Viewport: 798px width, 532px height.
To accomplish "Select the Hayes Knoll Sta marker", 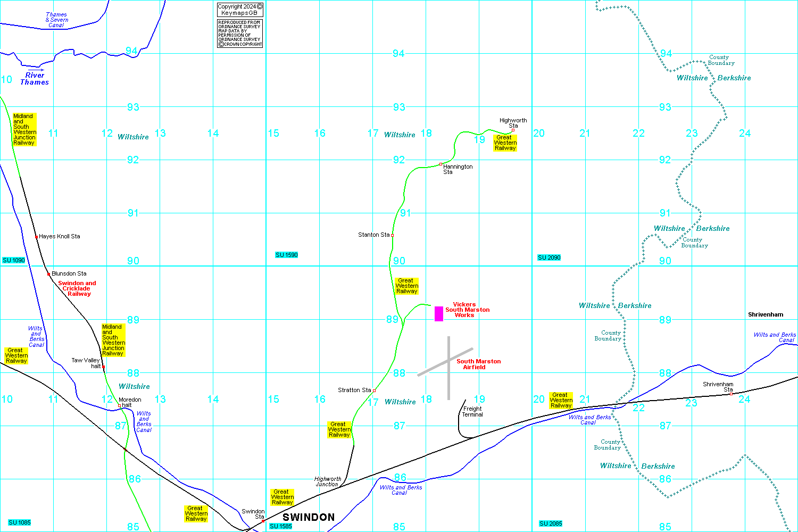I will click(x=36, y=237).
